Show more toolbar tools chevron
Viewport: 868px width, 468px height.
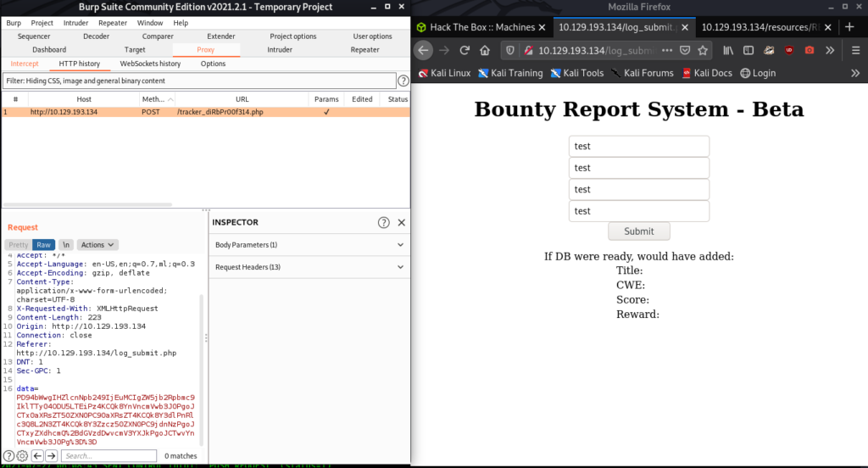[x=830, y=50]
